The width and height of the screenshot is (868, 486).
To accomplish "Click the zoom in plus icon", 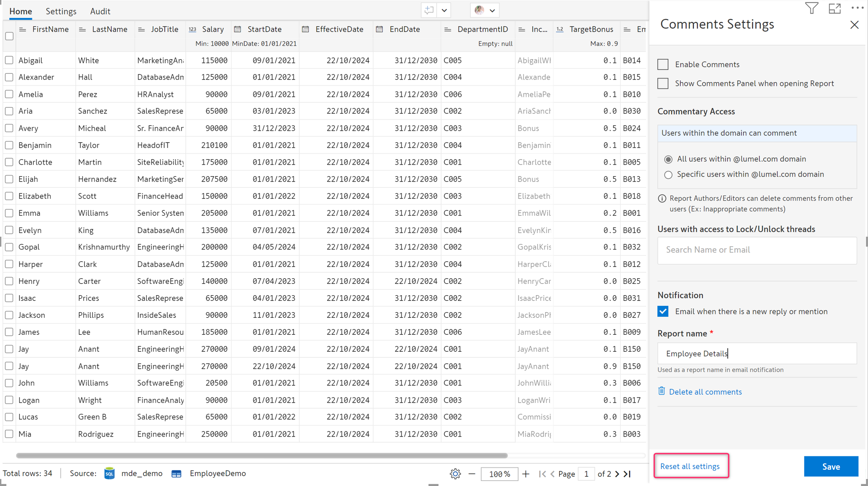I will [x=526, y=474].
